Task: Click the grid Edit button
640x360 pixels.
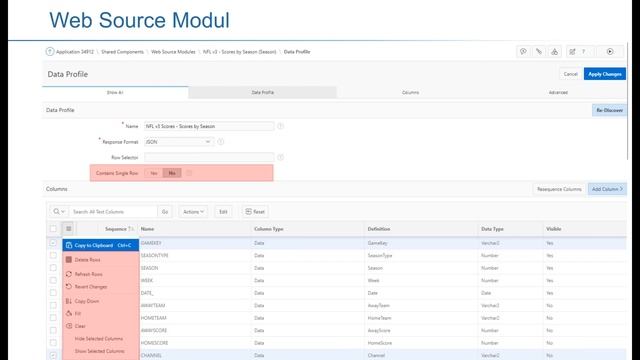Action: (x=223, y=212)
